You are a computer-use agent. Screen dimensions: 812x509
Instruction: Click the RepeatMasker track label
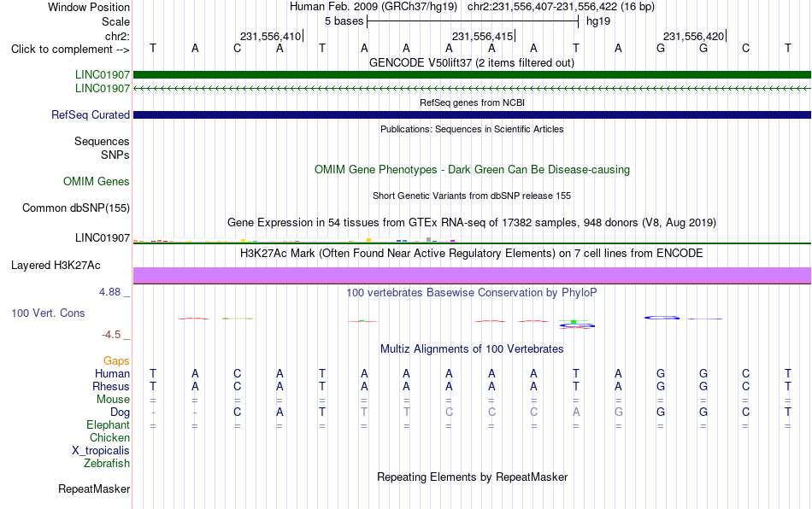tap(94, 489)
